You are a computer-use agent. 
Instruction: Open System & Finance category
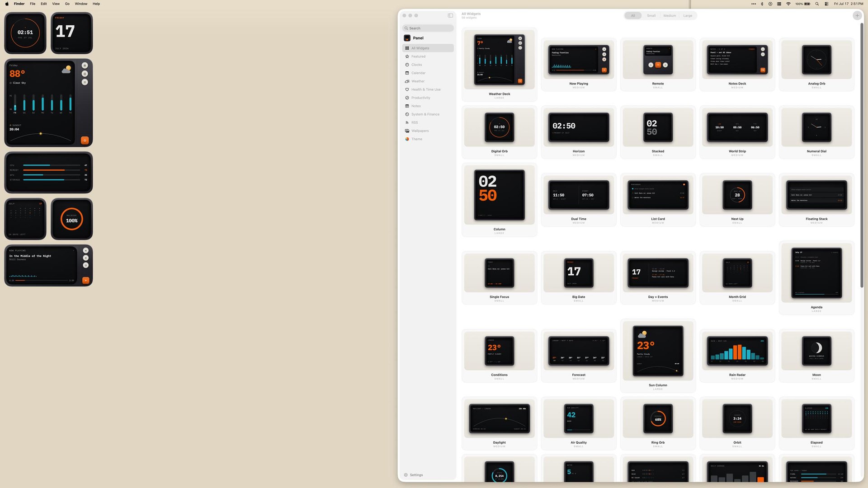(x=428, y=114)
